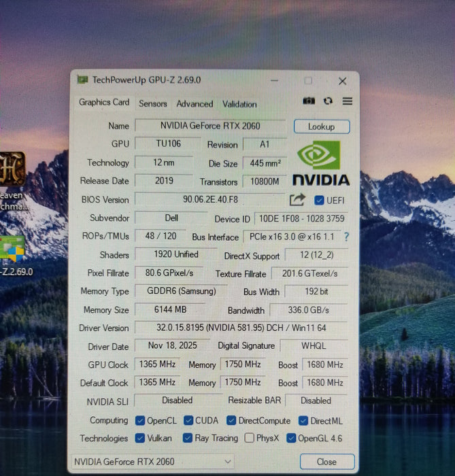Click the ROPs/TMUs value 48 / 120

coord(161,236)
